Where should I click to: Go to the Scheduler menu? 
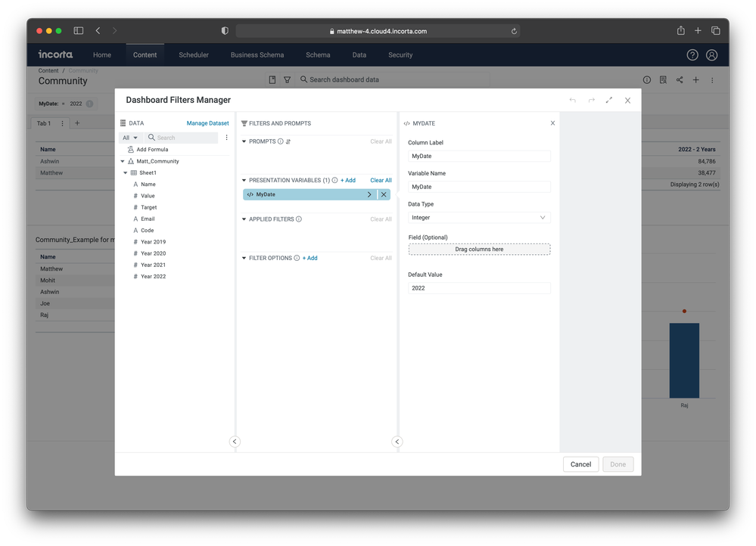pyautogui.click(x=194, y=55)
